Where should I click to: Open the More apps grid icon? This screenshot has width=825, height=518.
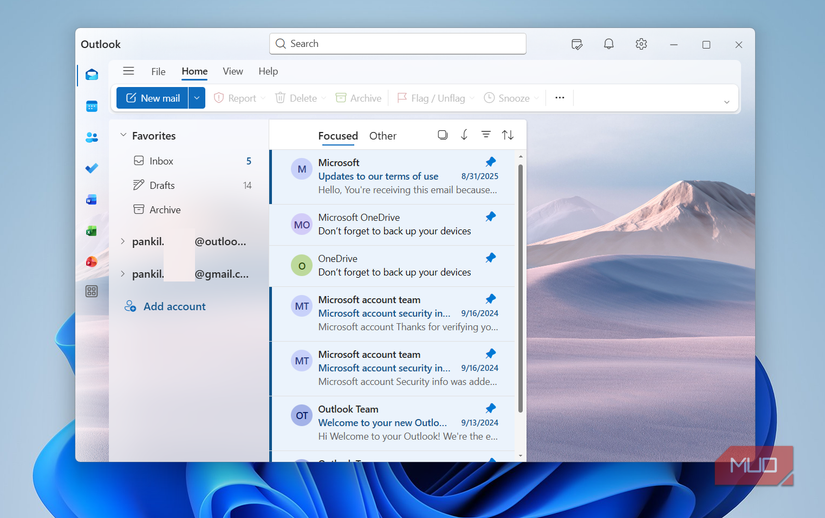point(92,291)
